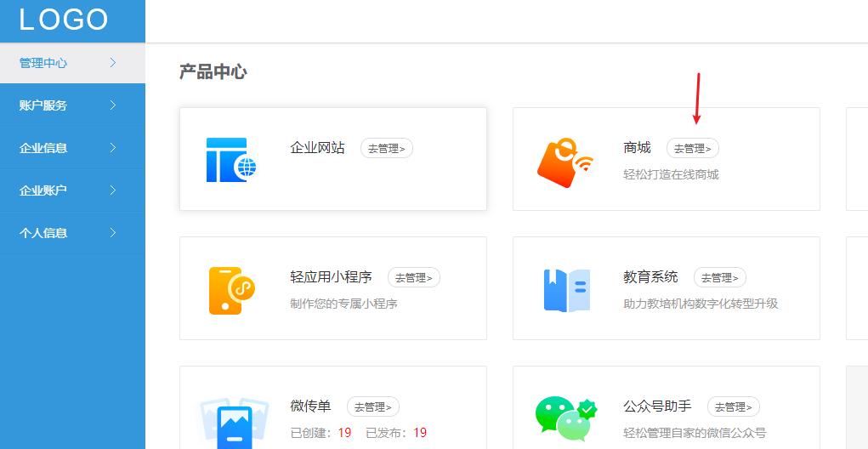Image resolution: width=868 pixels, height=449 pixels.
Task: Click the 微传单 title text
Action: tap(310, 406)
